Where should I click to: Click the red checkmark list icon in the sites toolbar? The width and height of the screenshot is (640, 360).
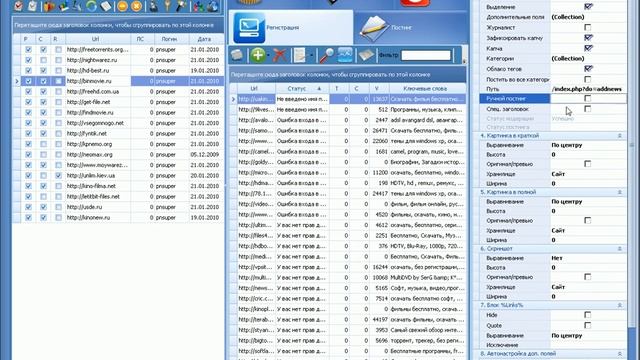(18, 6)
